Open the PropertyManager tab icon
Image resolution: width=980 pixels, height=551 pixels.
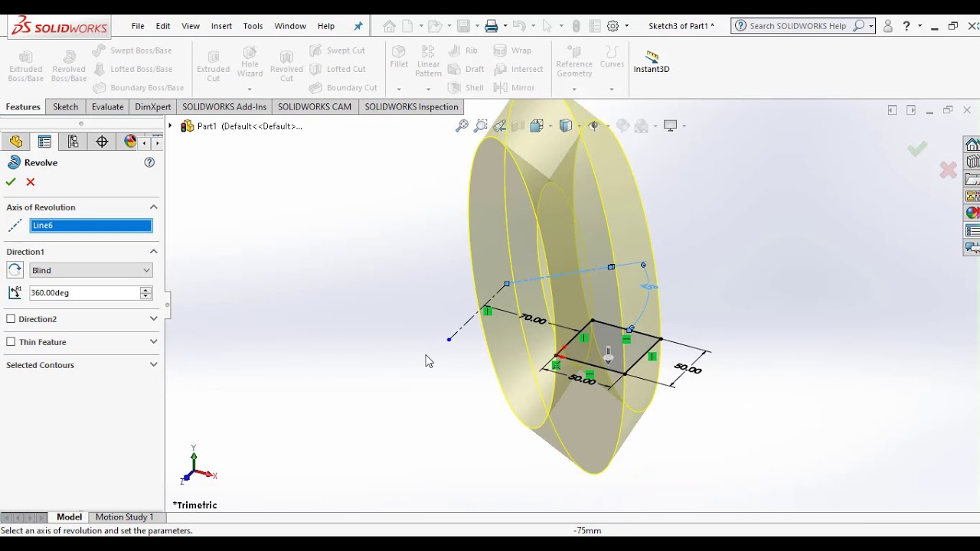click(44, 142)
